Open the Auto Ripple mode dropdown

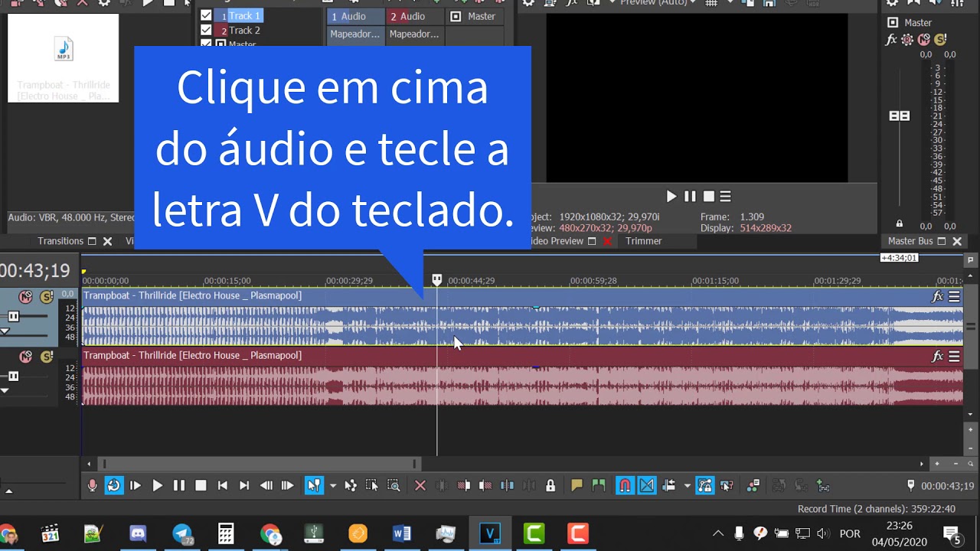tap(687, 486)
